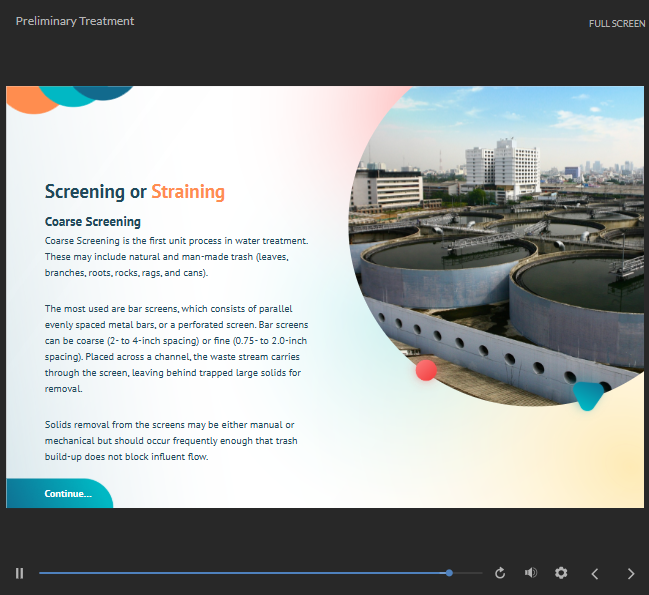This screenshot has width=649, height=595.
Task: Click the teal hotspot marker on photo
Action: [x=588, y=396]
